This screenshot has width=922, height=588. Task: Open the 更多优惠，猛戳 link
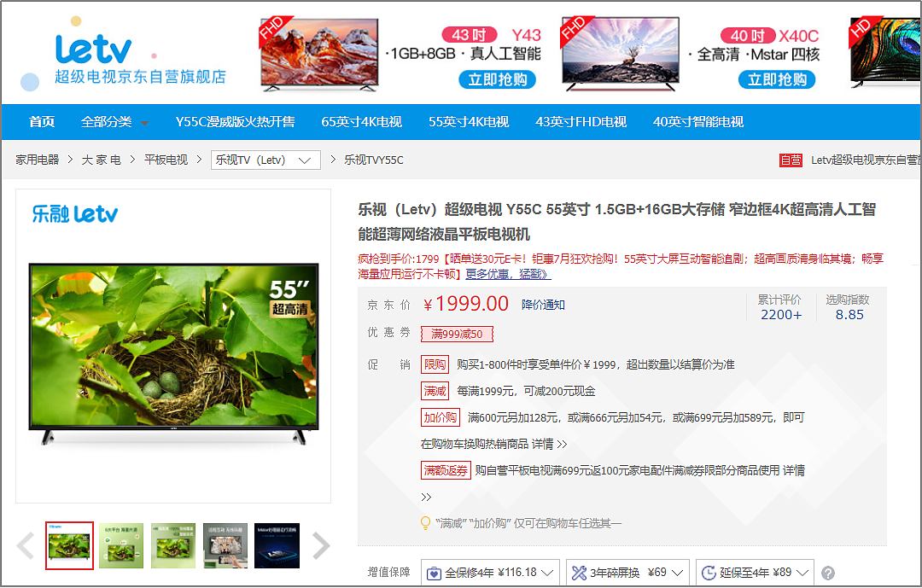[509, 274]
